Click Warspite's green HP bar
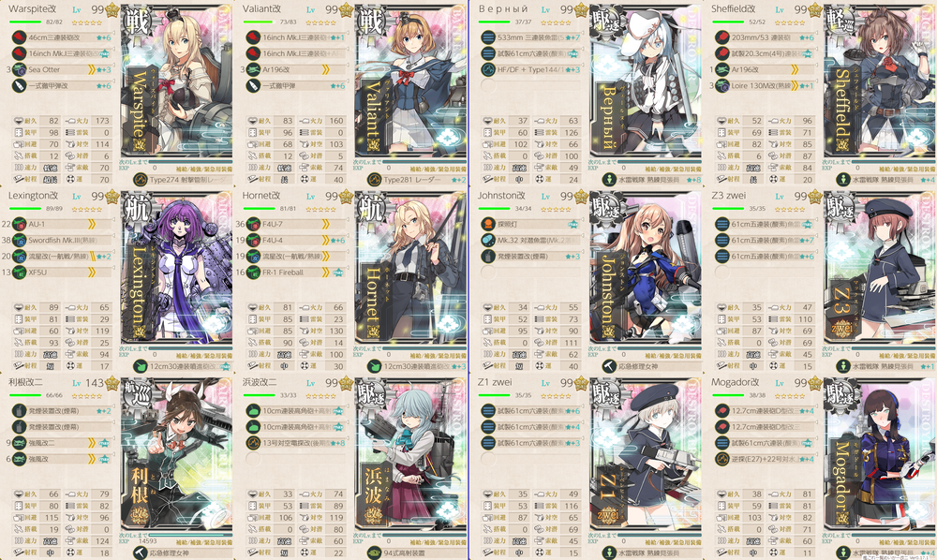The height and width of the screenshot is (560, 937). point(25,22)
